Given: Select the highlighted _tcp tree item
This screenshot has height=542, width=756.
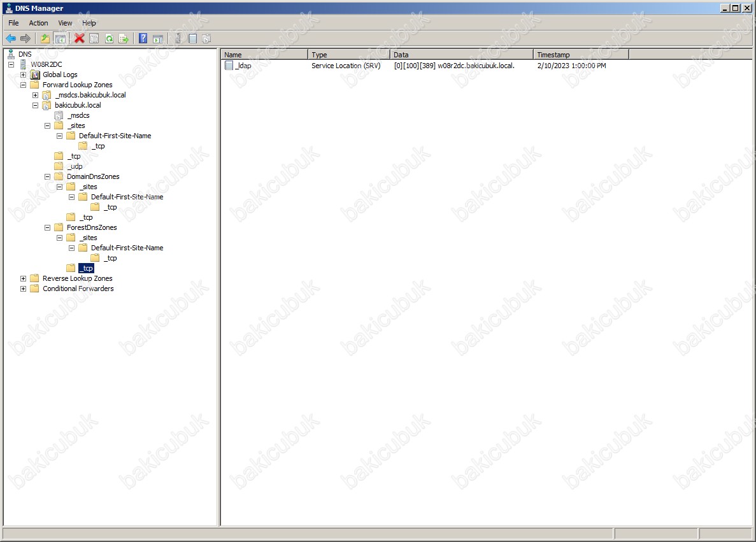Looking at the screenshot, I should [87, 268].
